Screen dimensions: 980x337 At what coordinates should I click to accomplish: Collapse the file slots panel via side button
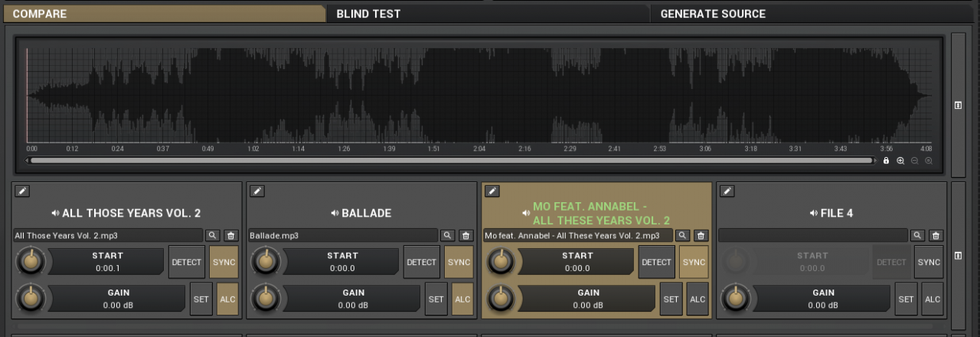coord(958,255)
